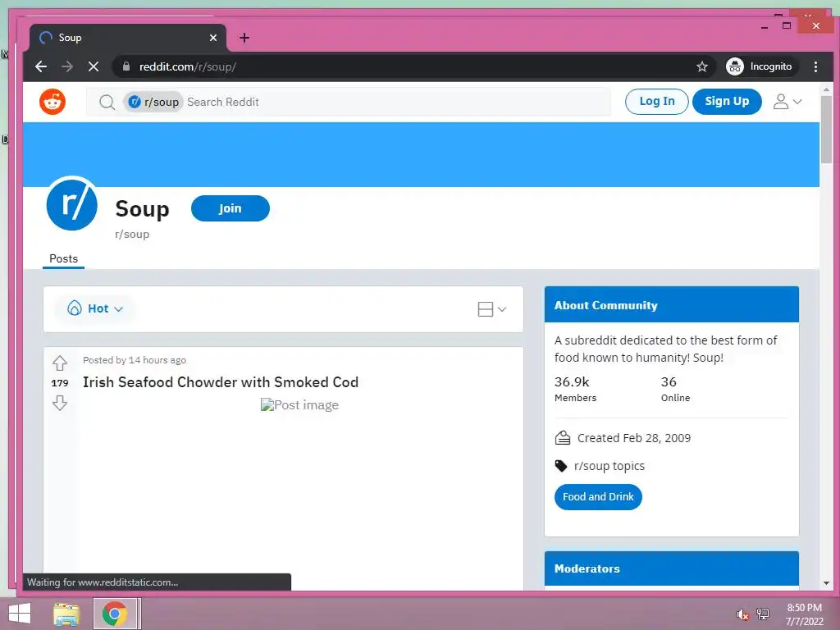Switch to the Soup browser tab
The image size is (840, 630).
coord(127,38)
